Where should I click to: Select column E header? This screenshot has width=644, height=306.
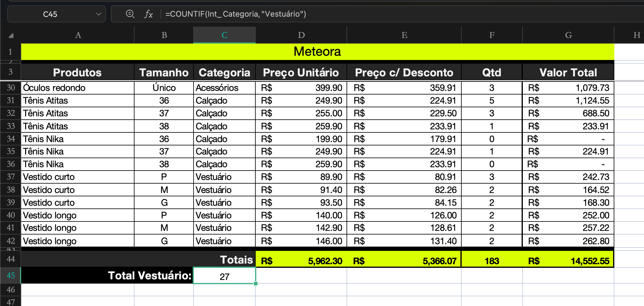tap(404, 35)
